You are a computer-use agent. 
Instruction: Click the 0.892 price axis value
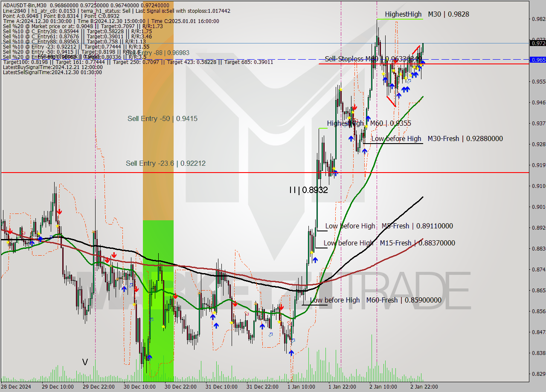point(538,228)
